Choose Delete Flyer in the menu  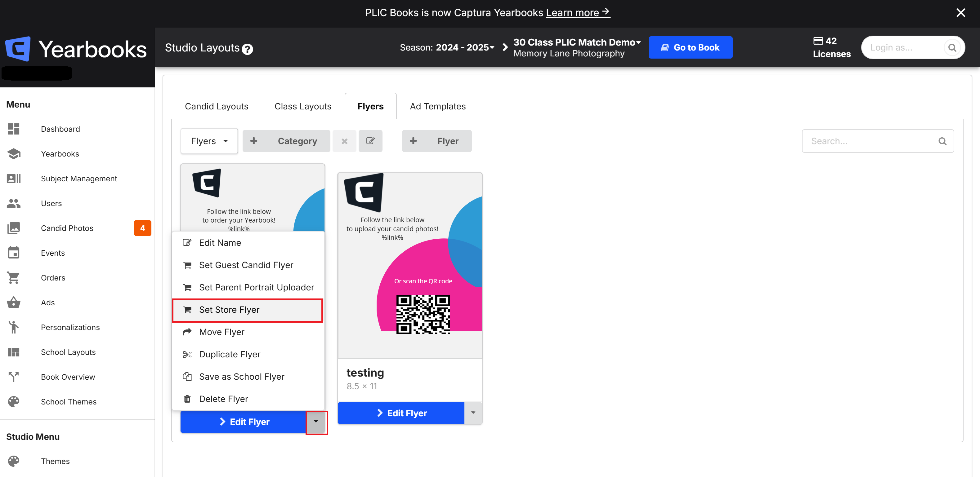point(248,399)
